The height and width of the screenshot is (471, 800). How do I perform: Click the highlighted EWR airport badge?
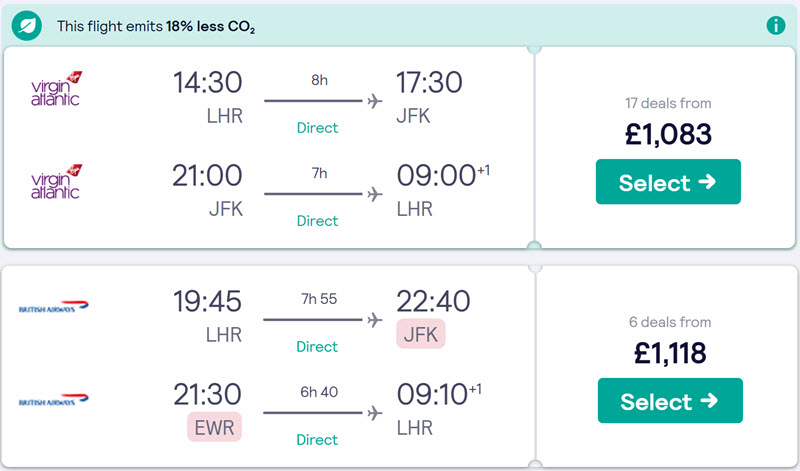(214, 427)
